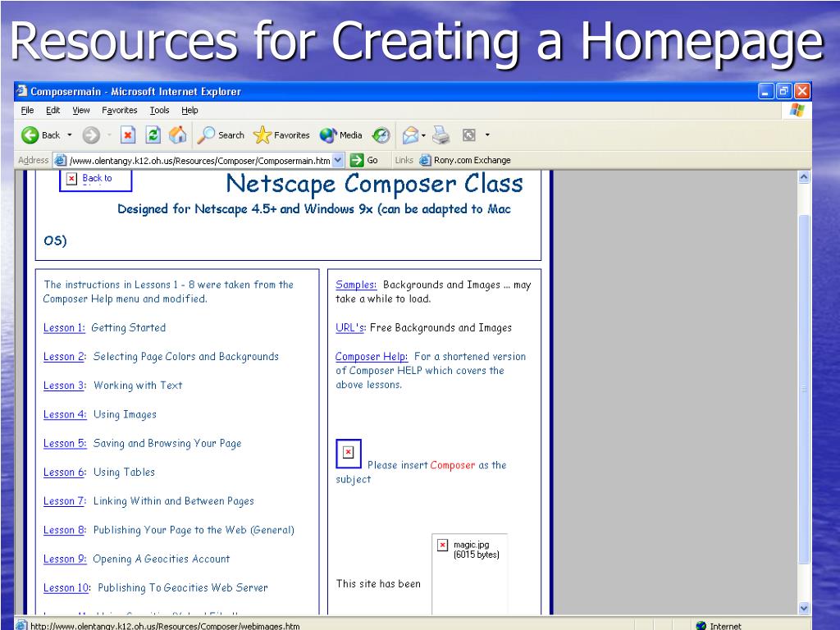Click the Mail envelope icon
Screen dimensions: 840x630
click(410, 135)
